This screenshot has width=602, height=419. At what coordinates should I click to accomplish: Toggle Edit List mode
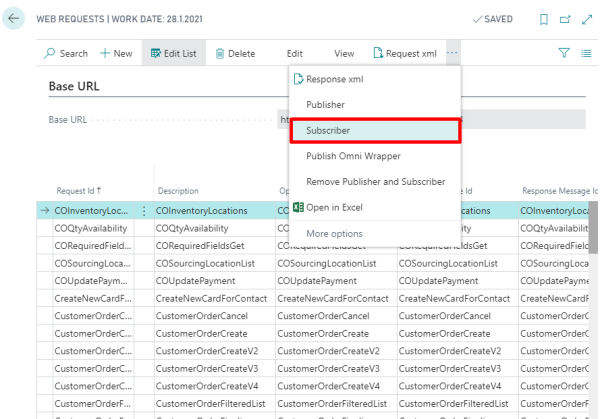[x=174, y=53]
